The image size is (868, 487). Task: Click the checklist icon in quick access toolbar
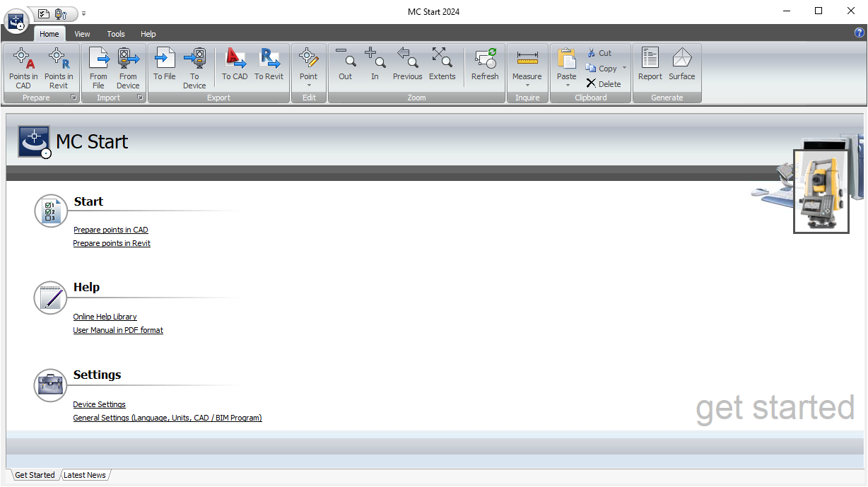(x=44, y=13)
